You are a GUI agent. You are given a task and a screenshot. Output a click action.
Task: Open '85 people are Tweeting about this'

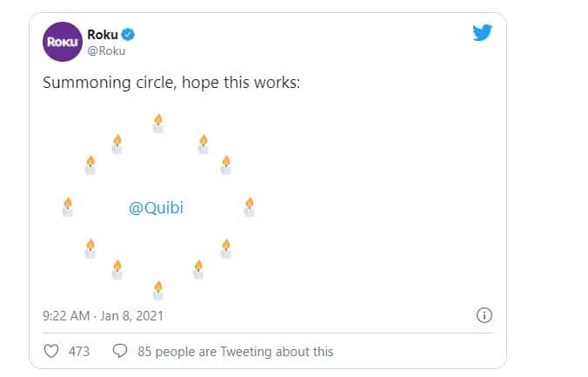coord(236,352)
